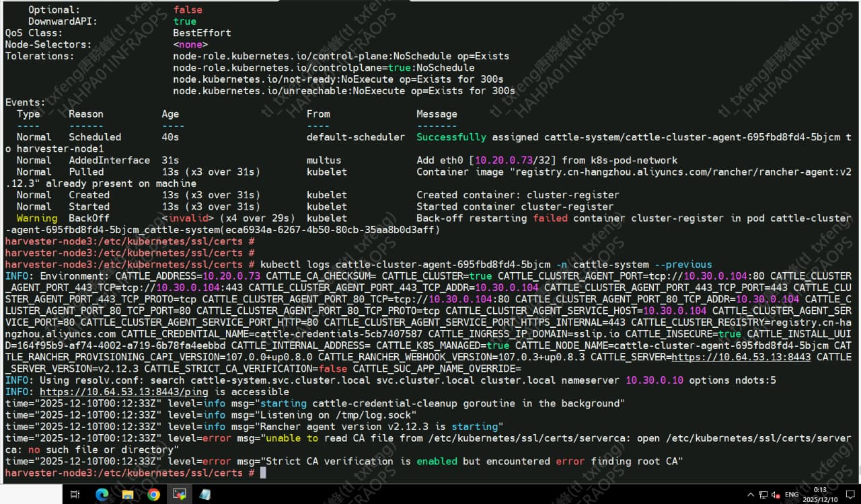
Task: Launch Microsoft Edge from the taskbar
Action: pos(102,495)
